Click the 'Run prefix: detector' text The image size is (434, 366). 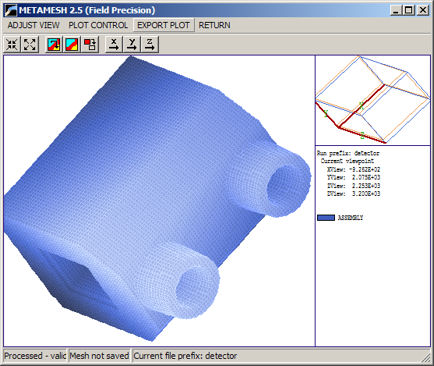[348, 153]
